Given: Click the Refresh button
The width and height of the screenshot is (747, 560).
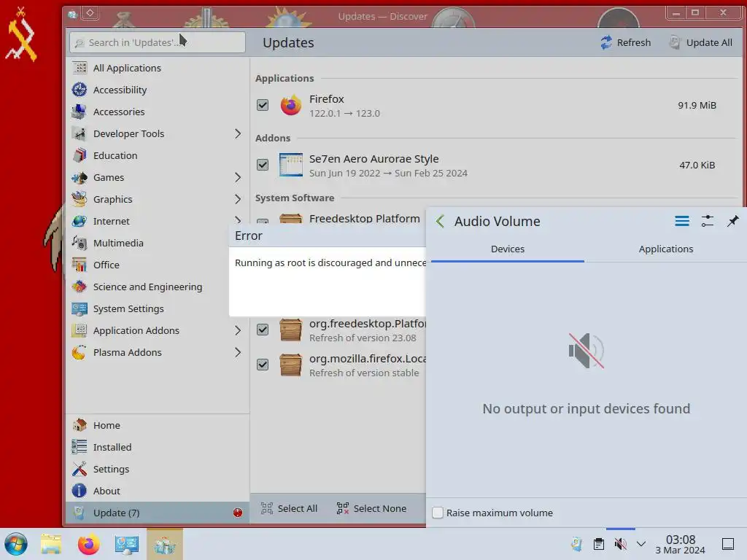Looking at the screenshot, I should (625, 43).
